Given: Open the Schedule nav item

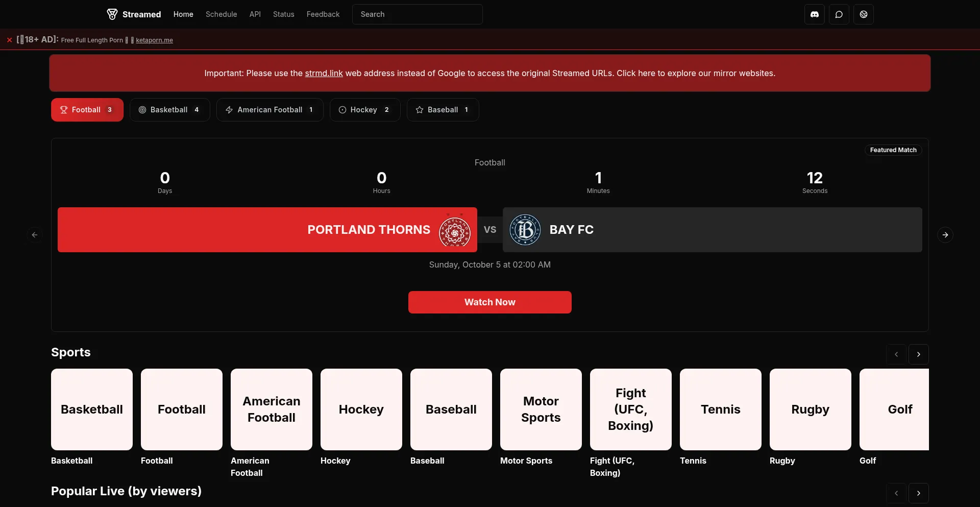Looking at the screenshot, I should [x=221, y=14].
